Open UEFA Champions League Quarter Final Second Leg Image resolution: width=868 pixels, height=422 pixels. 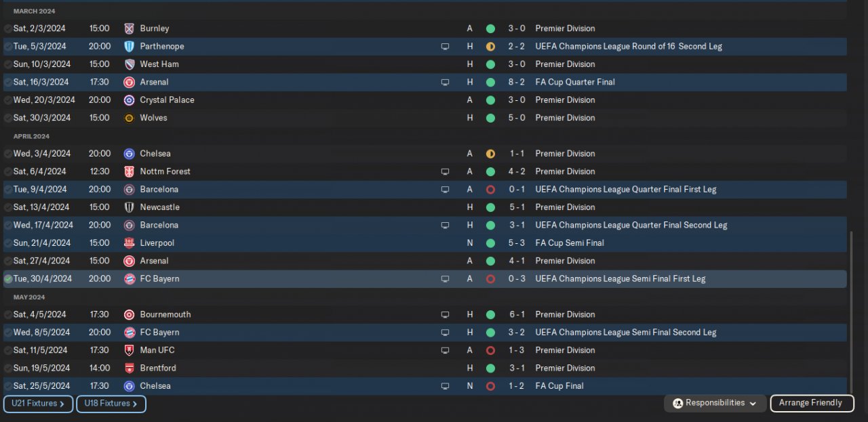pos(631,225)
